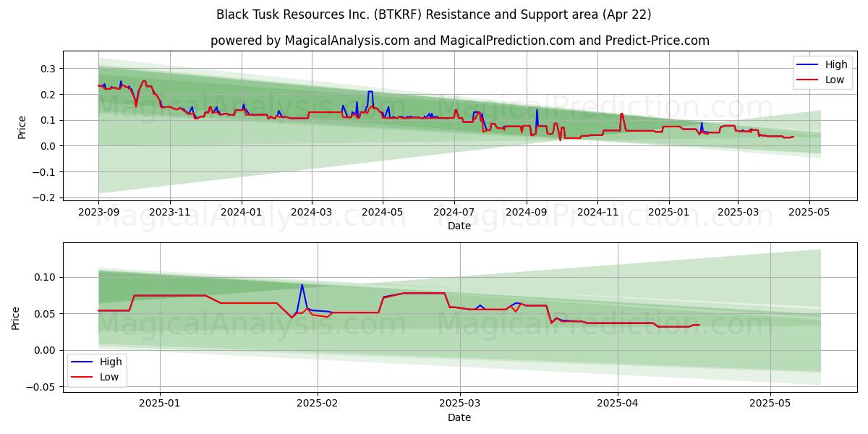Click the 0.05 price tick on bottom chart

pyautogui.click(x=46, y=314)
